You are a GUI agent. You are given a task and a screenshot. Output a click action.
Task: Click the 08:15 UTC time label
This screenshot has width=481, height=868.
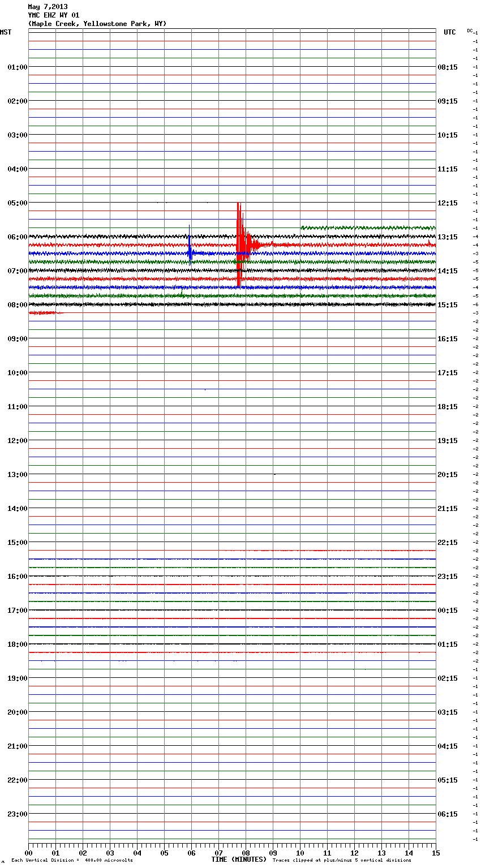[448, 67]
